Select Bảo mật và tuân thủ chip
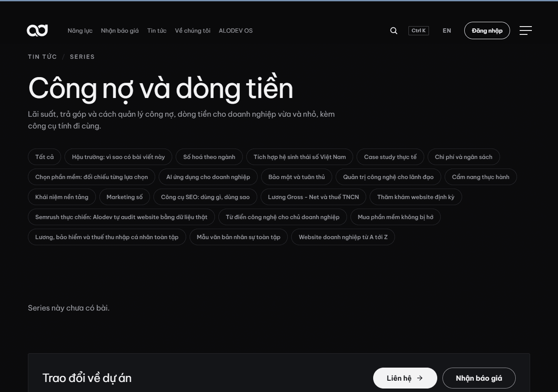This screenshot has height=392, width=558. tap(296, 177)
